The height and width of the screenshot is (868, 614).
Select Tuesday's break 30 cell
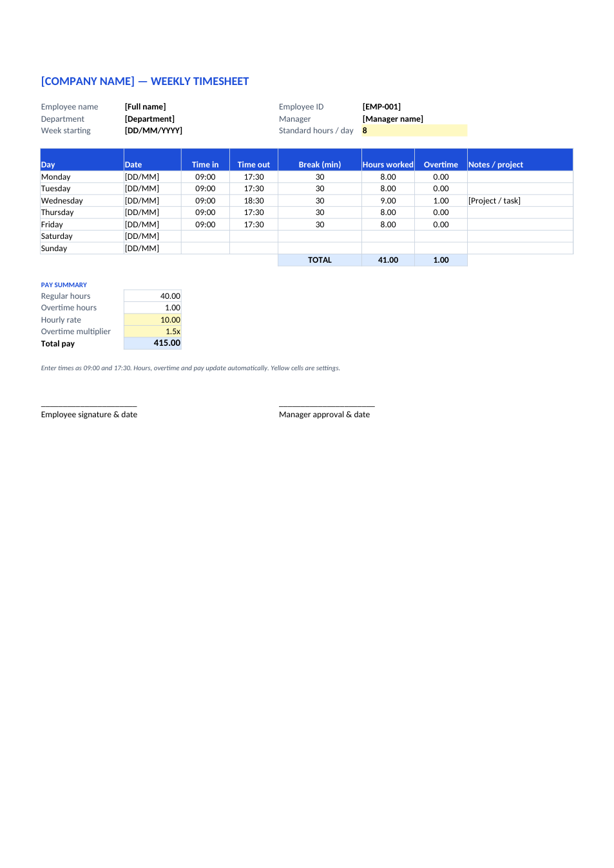click(x=320, y=189)
